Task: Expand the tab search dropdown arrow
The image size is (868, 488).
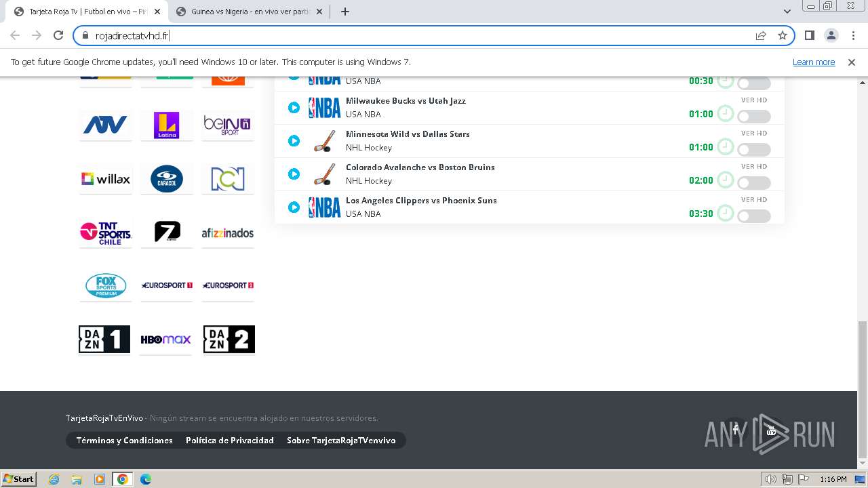Action: tap(787, 12)
